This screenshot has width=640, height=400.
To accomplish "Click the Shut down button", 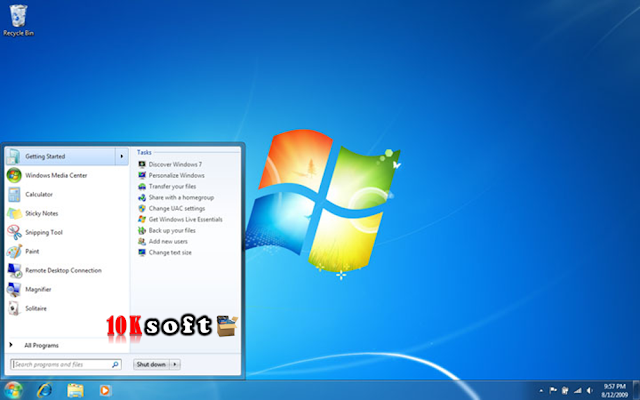I will pos(151,364).
